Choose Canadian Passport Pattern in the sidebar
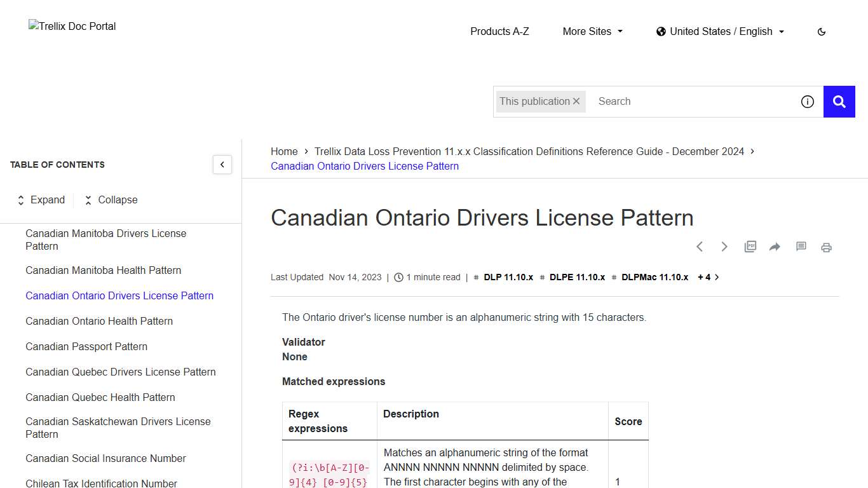 (x=86, y=346)
